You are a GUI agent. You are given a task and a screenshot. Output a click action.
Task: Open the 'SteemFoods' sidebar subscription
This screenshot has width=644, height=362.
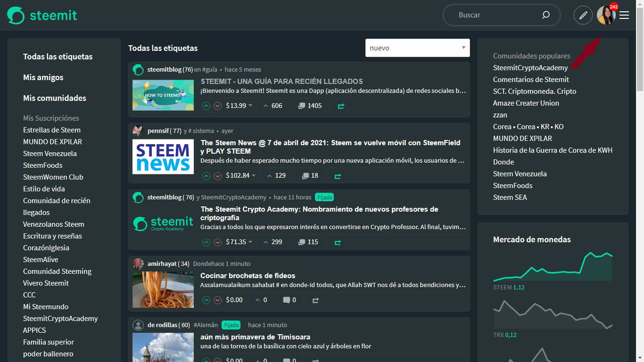[43, 165]
